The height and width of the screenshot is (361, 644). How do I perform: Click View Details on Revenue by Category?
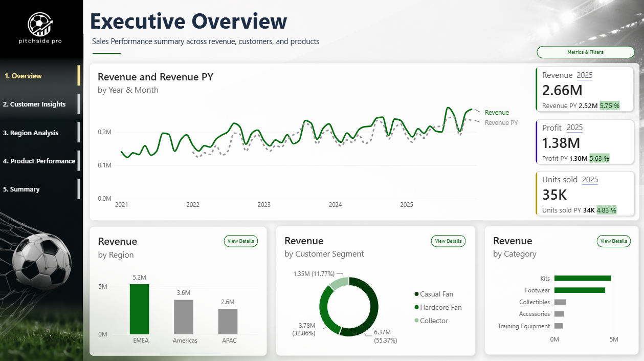click(613, 241)
